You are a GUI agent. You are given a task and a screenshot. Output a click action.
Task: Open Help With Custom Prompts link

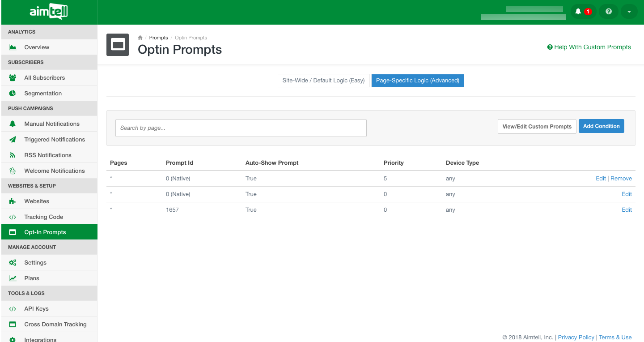589,47
